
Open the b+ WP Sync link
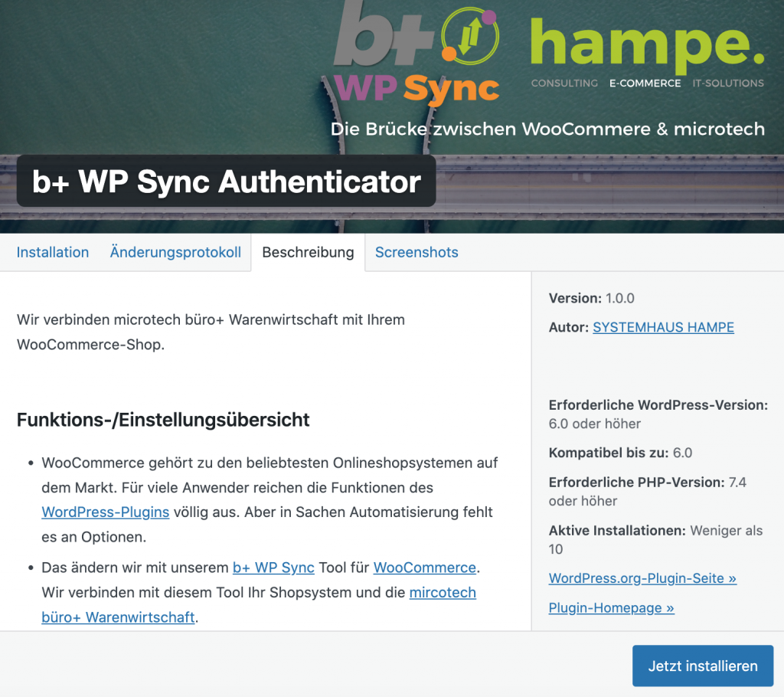pos(273,568)
